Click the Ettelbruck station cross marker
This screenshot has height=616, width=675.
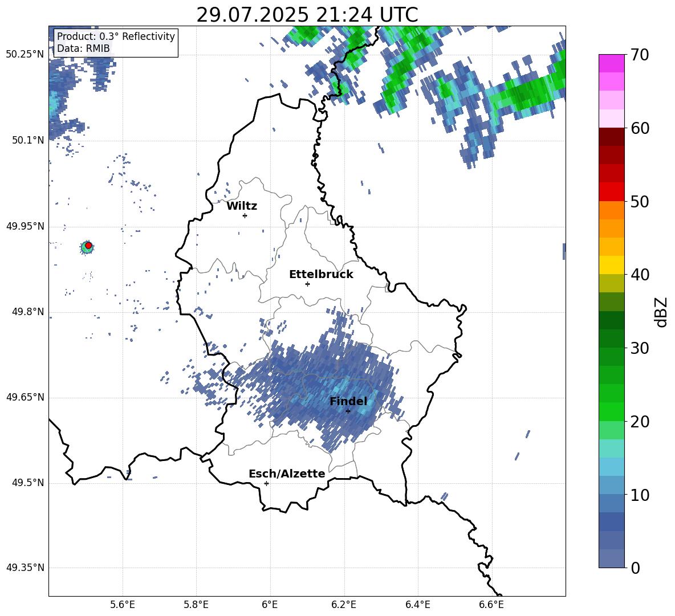click(x=307, y=284)
